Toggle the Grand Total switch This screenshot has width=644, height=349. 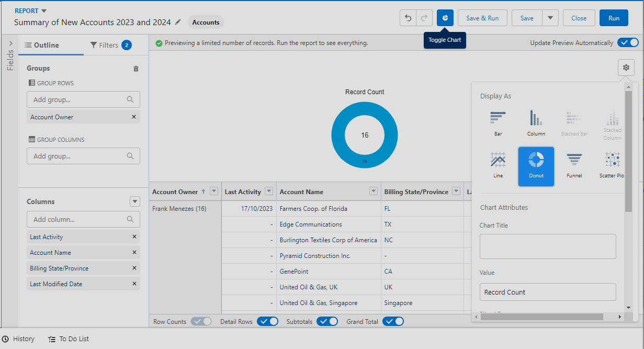coord(393,322)
